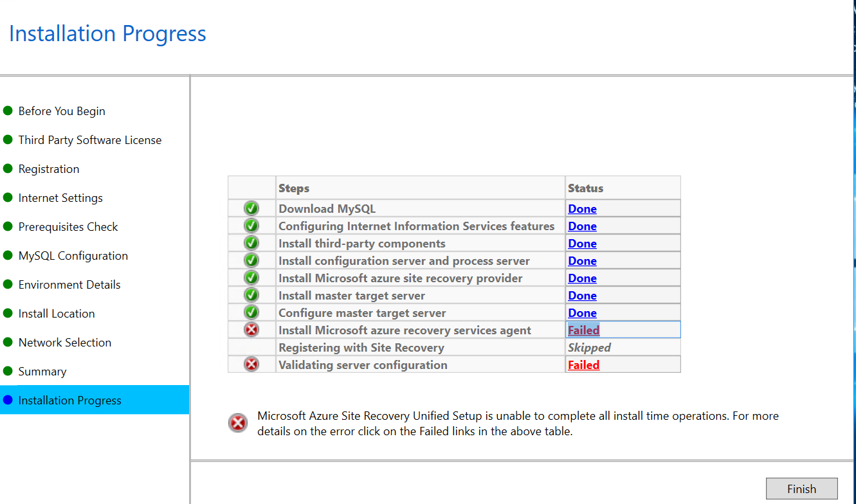
Task: Click check icon beside Install master target server
Action: (x=251, y=295)
